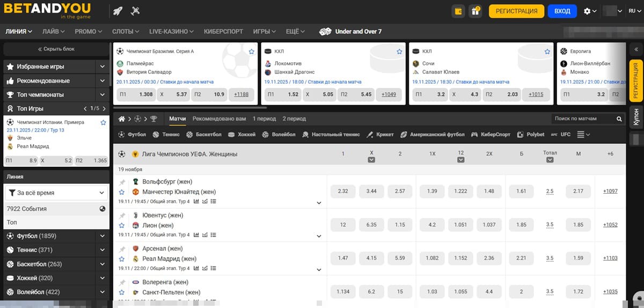Toggle favorite star for Ювентус (жен) match
This screenshot has width=644, height=308.
(122, 225)
